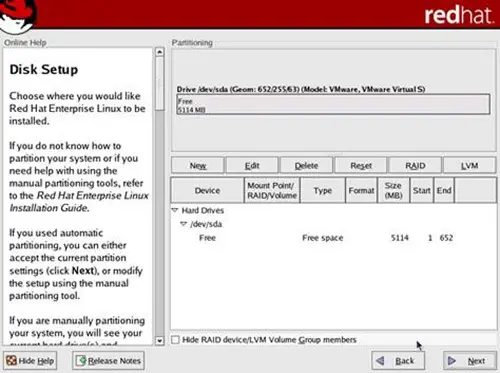The width and height of the screenshot is (500, 373).
Task: Open the RAID configuration button
Action: (x=415, y=166)
